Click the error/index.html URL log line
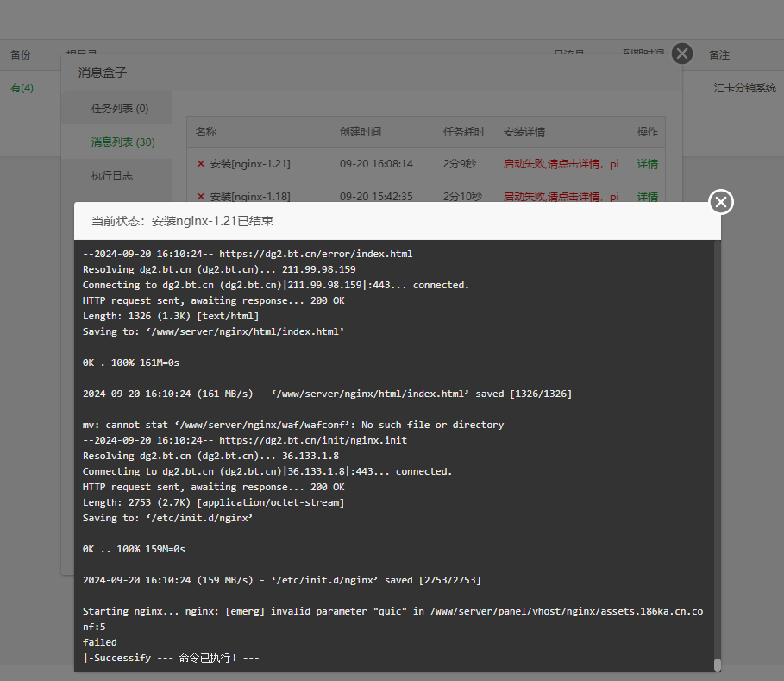 point(248,254)
